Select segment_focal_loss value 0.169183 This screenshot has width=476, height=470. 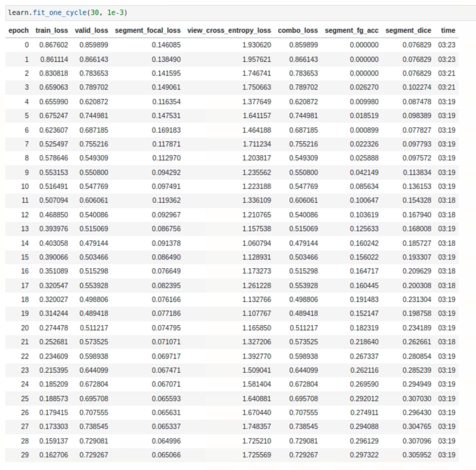(166, 130)
